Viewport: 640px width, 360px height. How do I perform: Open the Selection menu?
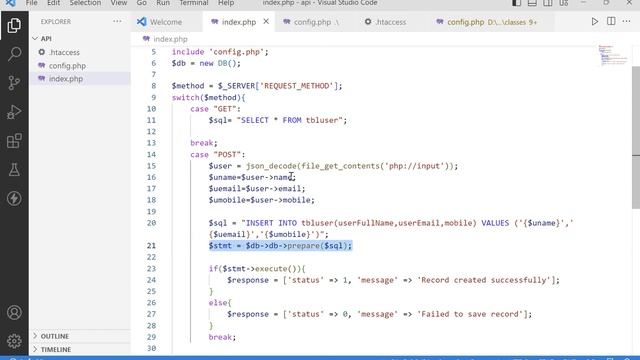point(85,3)
